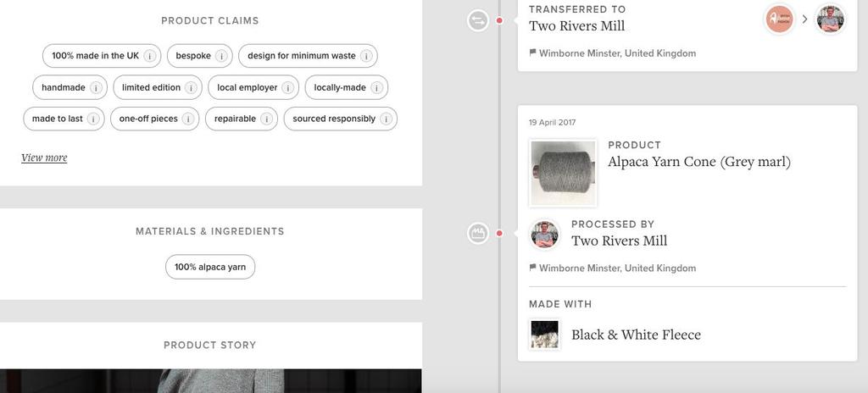
Task: Click info icon on 'limited edition' claim
Action: 191,87
